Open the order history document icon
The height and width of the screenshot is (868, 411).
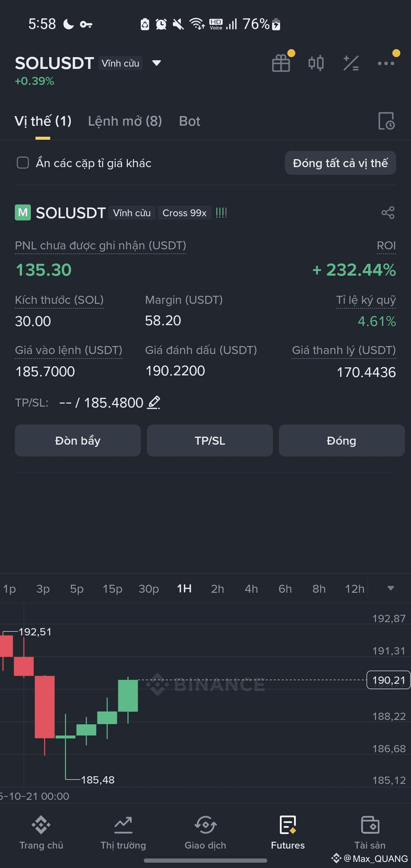tap(386, 121)
